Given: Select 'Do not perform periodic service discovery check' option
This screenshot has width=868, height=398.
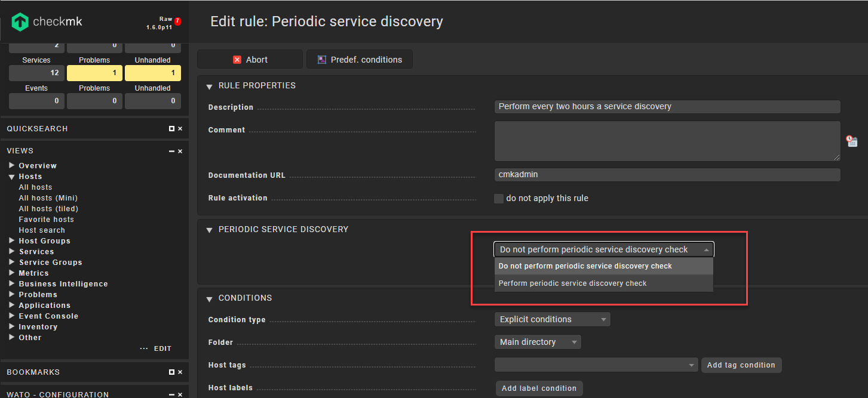Looking at the screenshot, I should click(604, 266).
